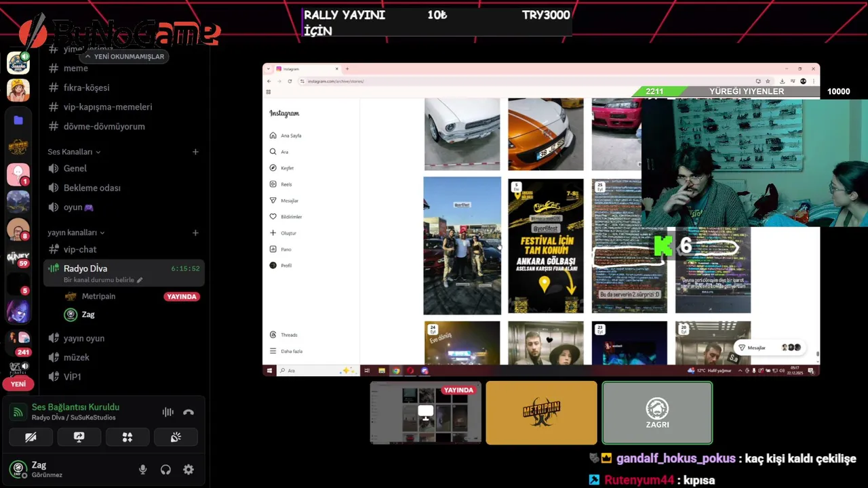Open Mesajlar in Instagram sidebar
The width and height of the screenshot is (868, 488).
pyautogui.click(x=284, y=201)
